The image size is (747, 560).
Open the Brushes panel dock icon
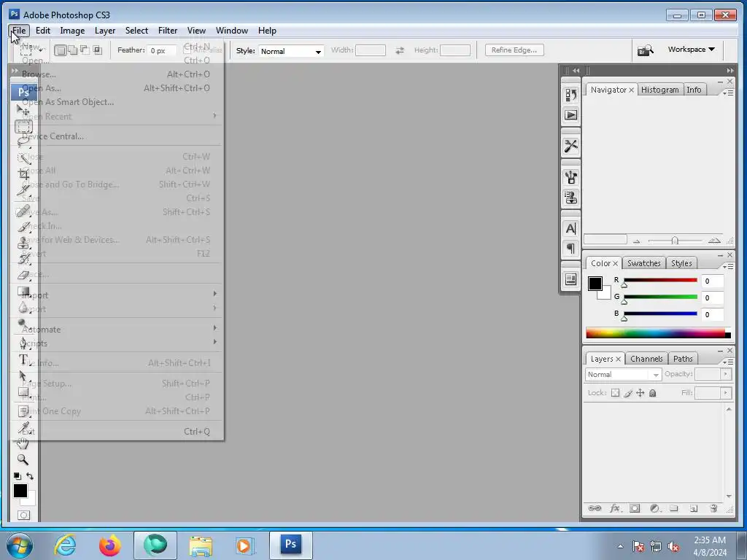pos(570,178)
